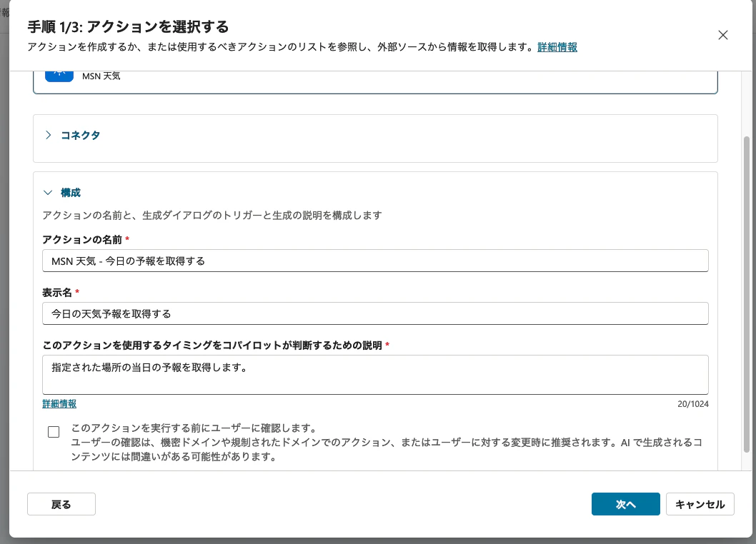Expand the コネクタ section chevron
Screen dimensions: 756x544
[48, 135]
